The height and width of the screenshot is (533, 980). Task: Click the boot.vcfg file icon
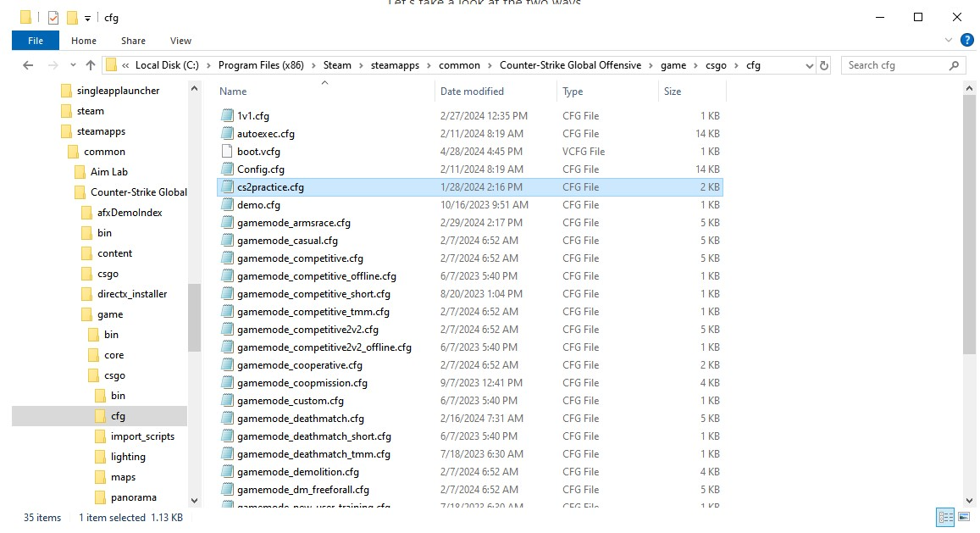click(x=227, y=152)
